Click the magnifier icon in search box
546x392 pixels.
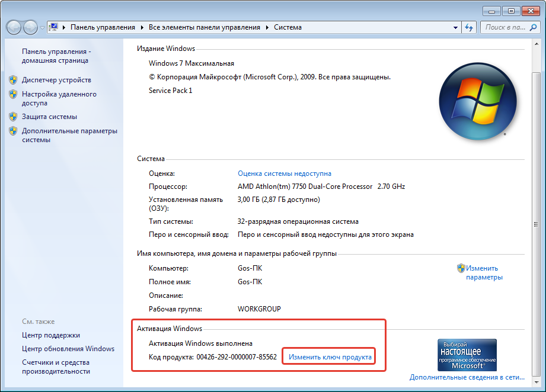(x=533, y=27)
